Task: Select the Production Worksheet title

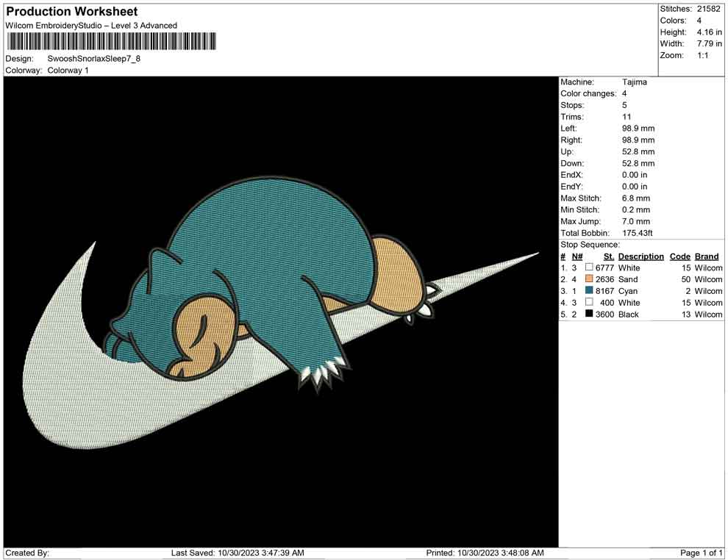Action: (72, 12)
